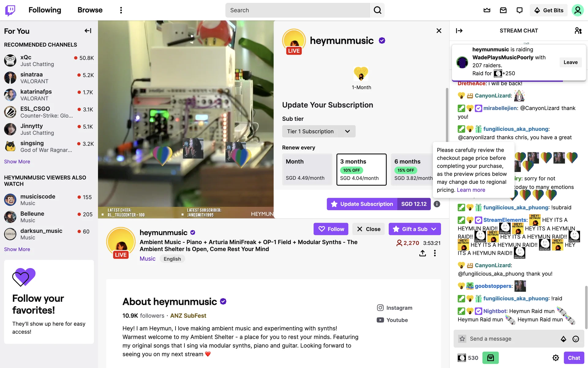The height and width of the screenshot is (368, 588).
Task: Click the search magnifier button
Action: (x=377, y=10)
